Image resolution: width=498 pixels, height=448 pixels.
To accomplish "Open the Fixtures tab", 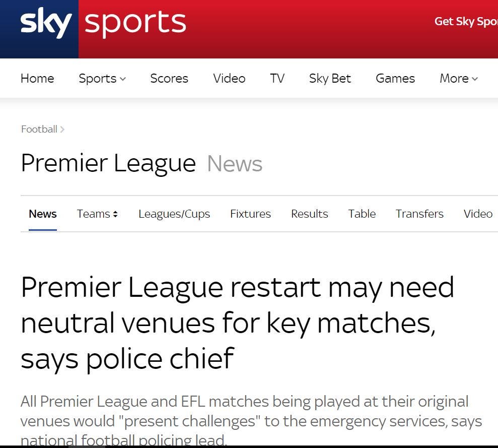I will 250,214.
